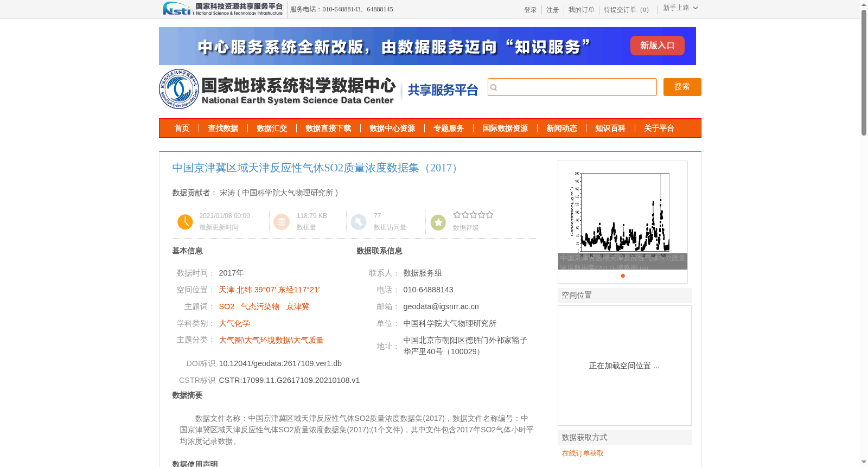Image resolution: width=868 pixels, height=467 pixels.
Task: Open 数据汇交 menu item
Action: [x=272, y=129]
